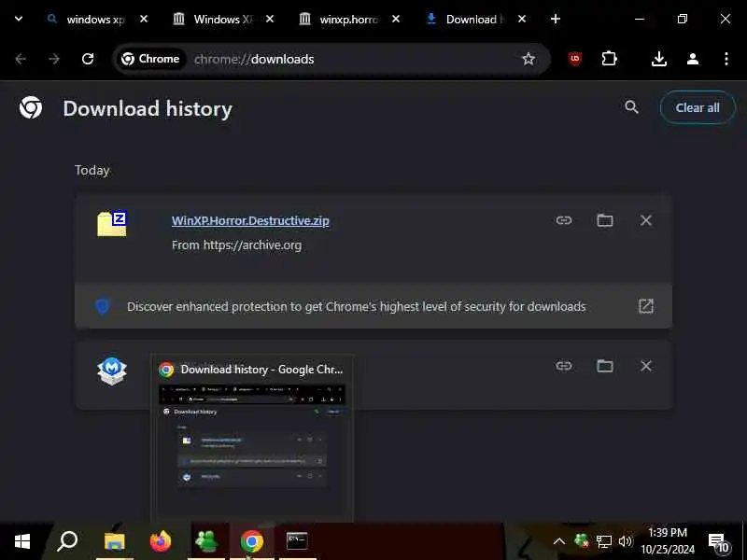Open the tab search dropdown chevron
Image resolution: width=747 pixels, height=560 pixels.
pos(19,19)
